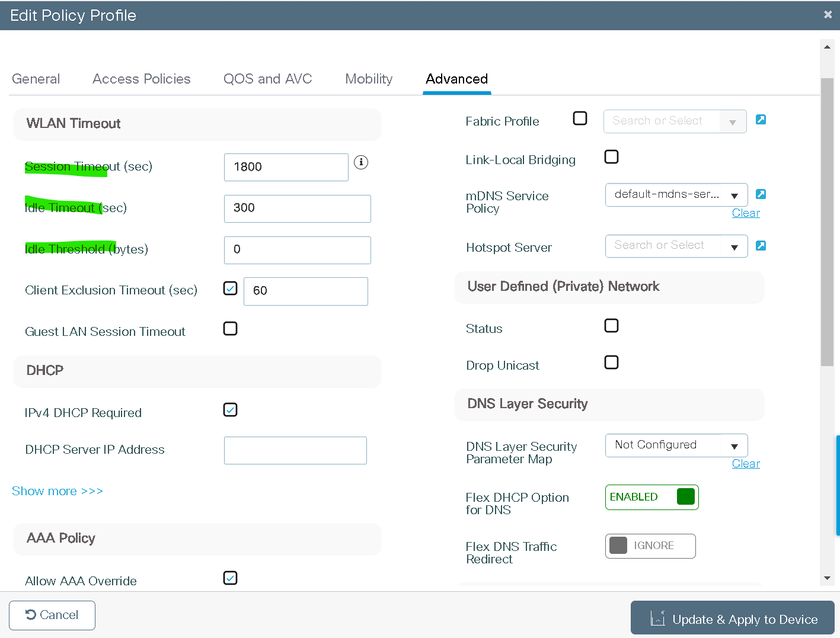Expand Show more DHCP options

(57, 490)
